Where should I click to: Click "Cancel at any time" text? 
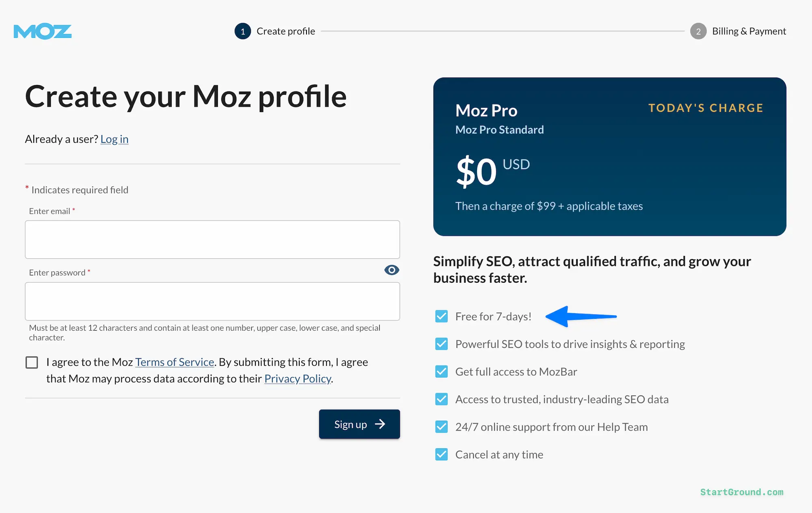point(499,455)
